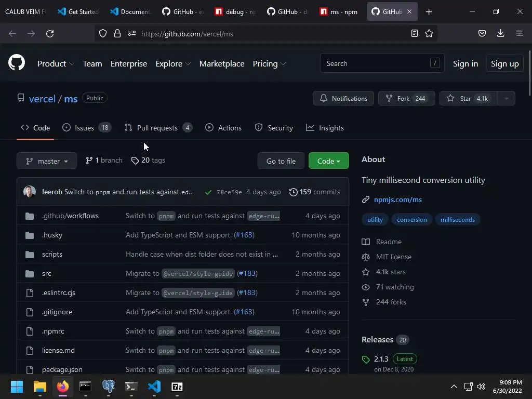Click the Sign up button
The image size is (532, 399).
click(x=504, y=63)
